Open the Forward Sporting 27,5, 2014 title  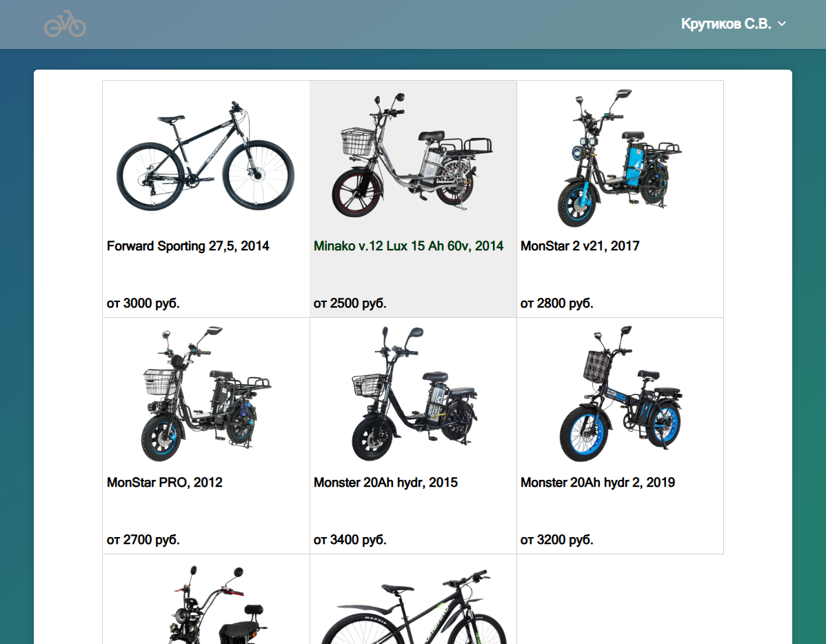click(x=188, y=246)
